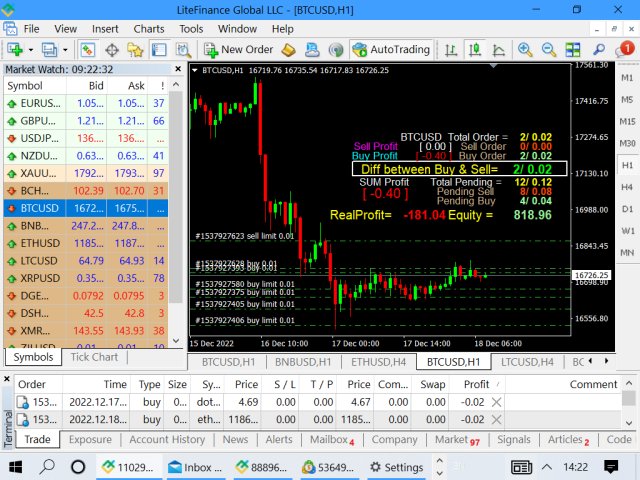
Task: Toggle the Market Watch panel icon
Action: pyautogui.click(x=88, y=50)
